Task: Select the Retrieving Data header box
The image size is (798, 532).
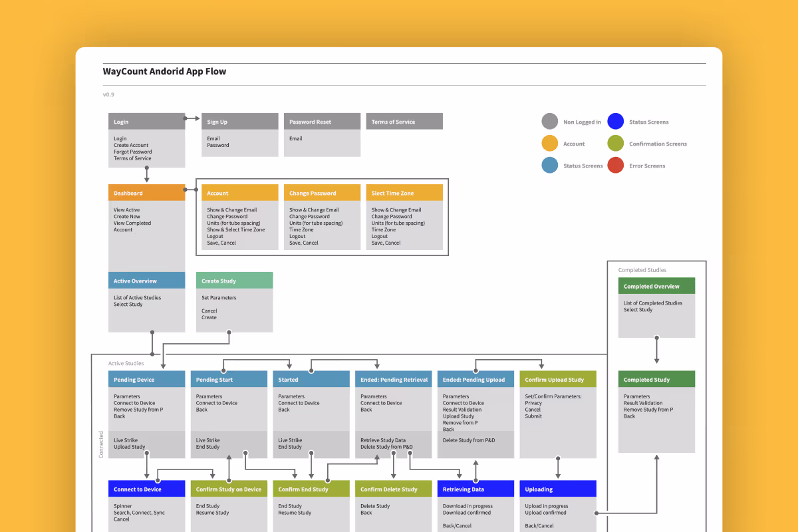Action: point(476,489)
